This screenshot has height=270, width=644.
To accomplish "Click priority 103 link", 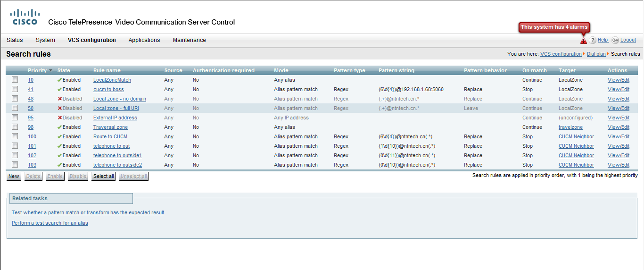I will pos(32,165).
